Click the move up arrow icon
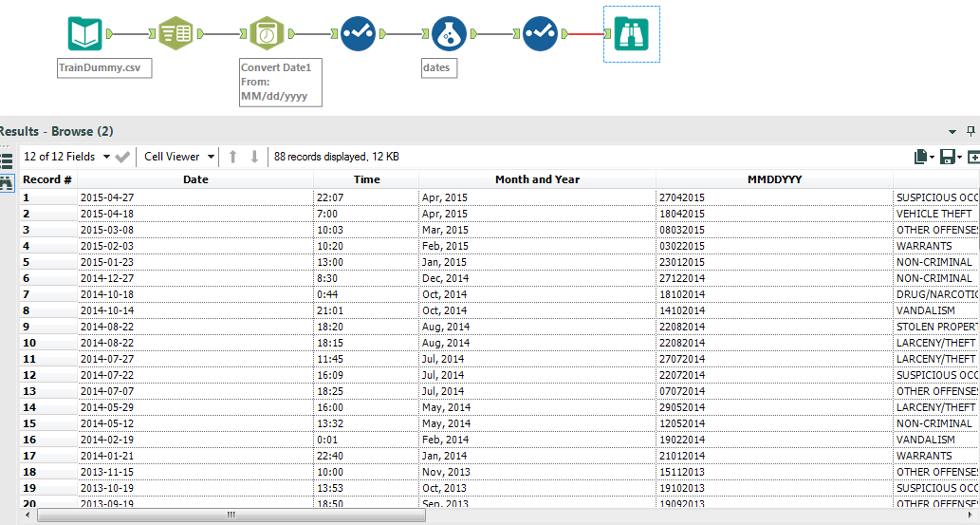Image resolution: width=980 pixels, height=525 pixels. 232,157
